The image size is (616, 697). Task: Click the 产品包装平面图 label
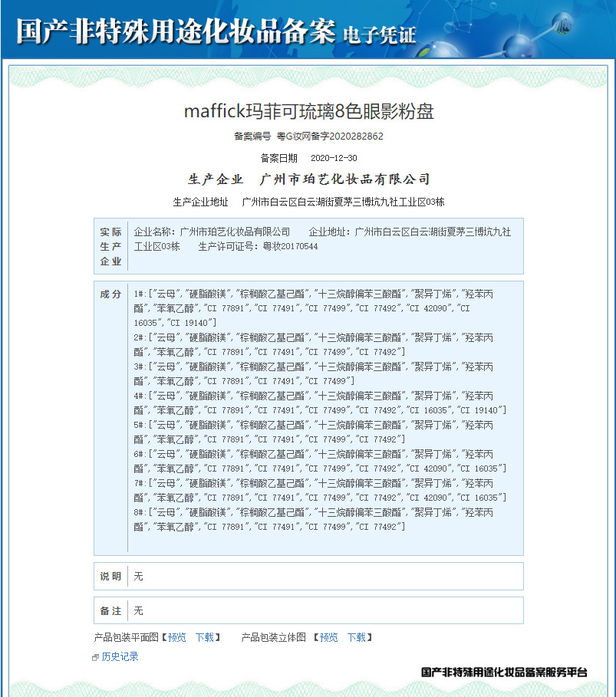(127, 637)
